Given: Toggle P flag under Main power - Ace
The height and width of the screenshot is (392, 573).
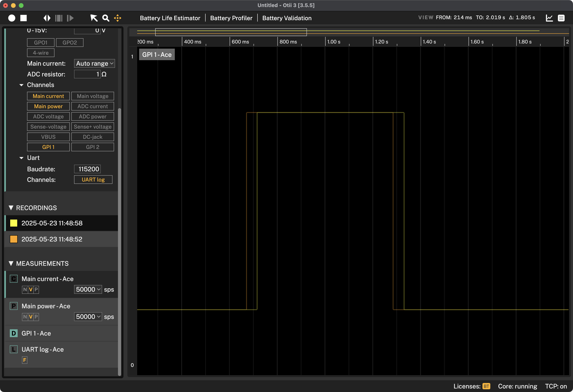Looking at the screenshot, I should [x=36, y=317].
